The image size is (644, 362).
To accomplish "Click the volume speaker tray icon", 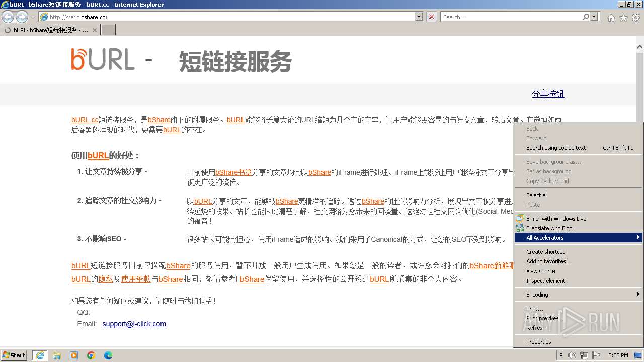I will pos(572,355).
